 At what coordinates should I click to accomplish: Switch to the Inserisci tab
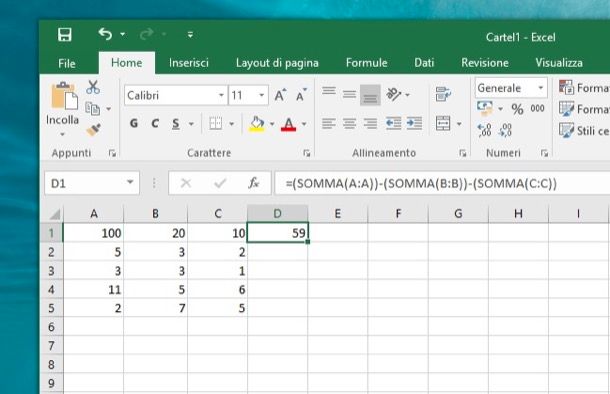189,63
